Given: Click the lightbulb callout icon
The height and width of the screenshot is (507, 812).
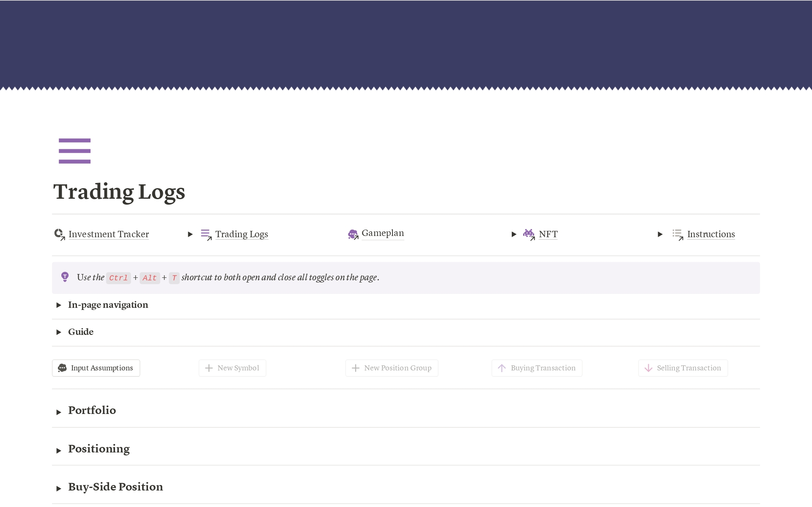Looking at the screenshot, I should pos(65,277).
